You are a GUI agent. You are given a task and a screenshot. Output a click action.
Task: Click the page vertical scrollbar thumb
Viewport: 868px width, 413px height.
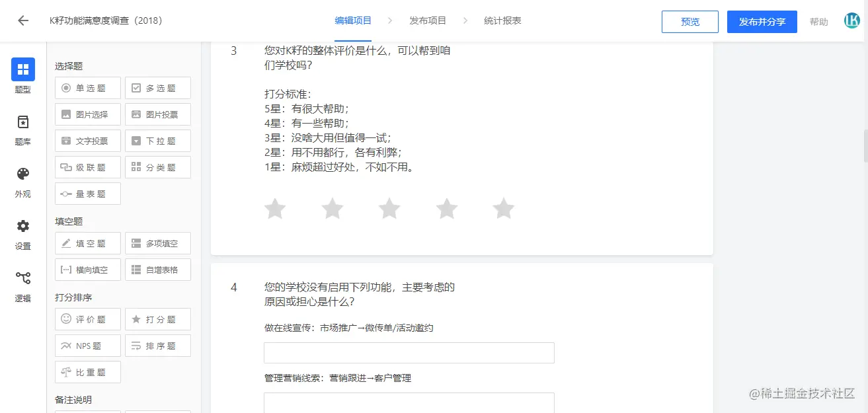[x=865, y=146]
